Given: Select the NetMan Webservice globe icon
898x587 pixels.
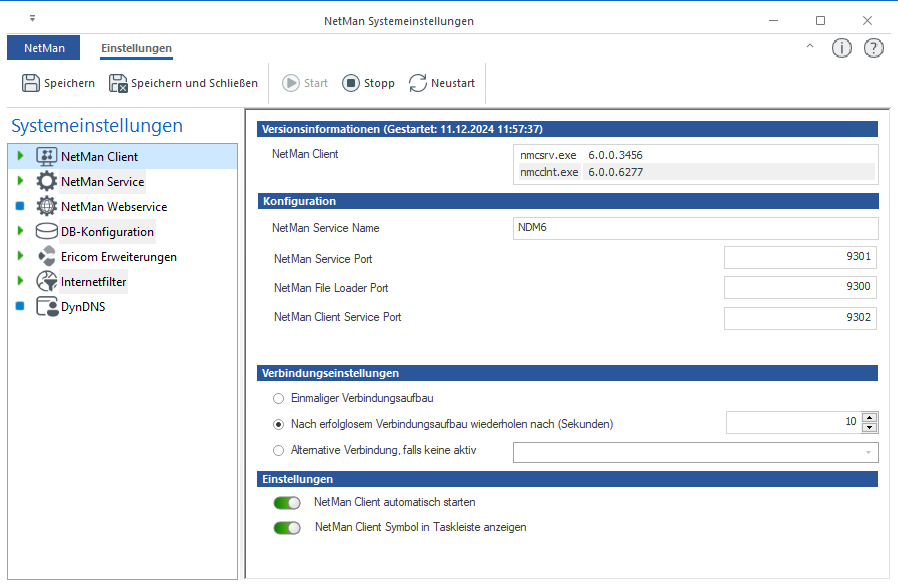Looking at the screenshot, I should pyautogui.click(x=46, y=207).
